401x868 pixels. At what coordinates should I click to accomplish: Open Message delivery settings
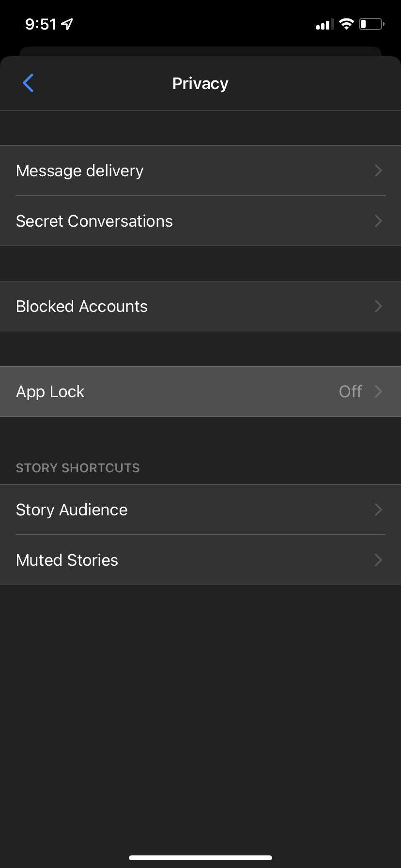(80, 170)
